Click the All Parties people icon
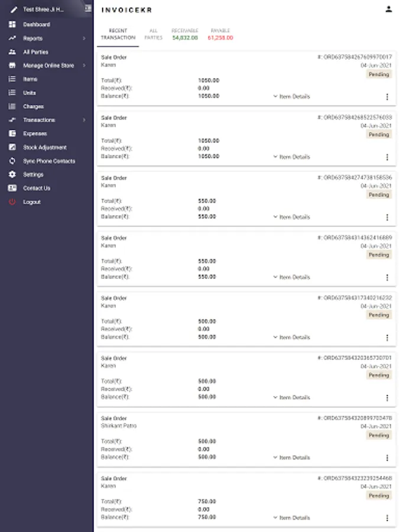The image size is (399, 532). 12,52
